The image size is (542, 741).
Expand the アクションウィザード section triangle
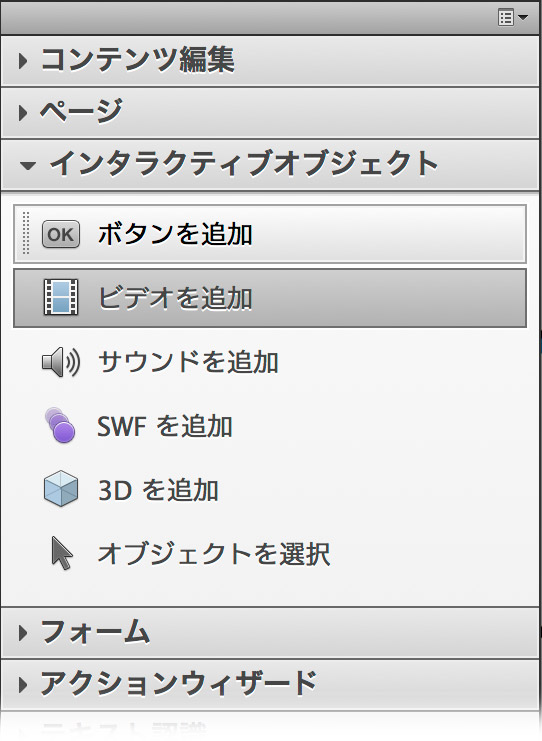(23, 684)
